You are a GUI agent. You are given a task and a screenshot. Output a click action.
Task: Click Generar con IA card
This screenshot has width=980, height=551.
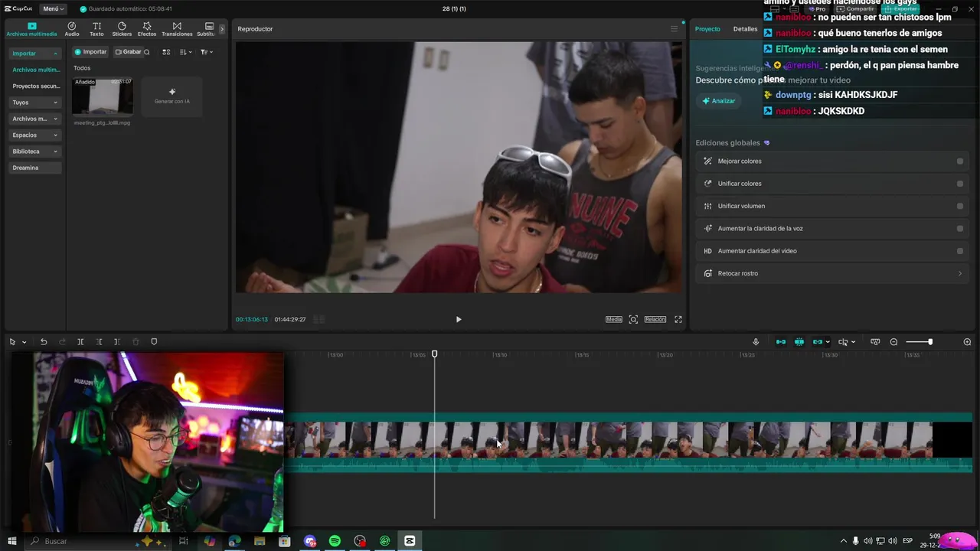[x=171, y=96]
